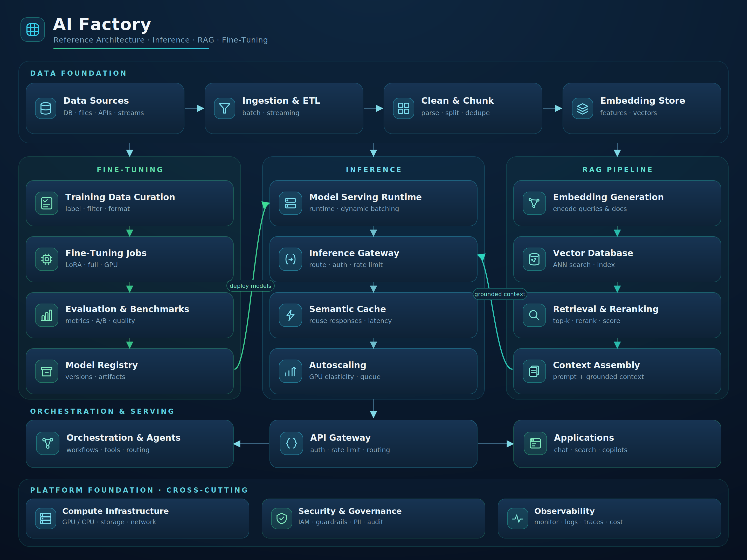The width and height of the screenshot is (747, 560).
Task: Click the Observability pulse icon
Action: click(518, 519)
